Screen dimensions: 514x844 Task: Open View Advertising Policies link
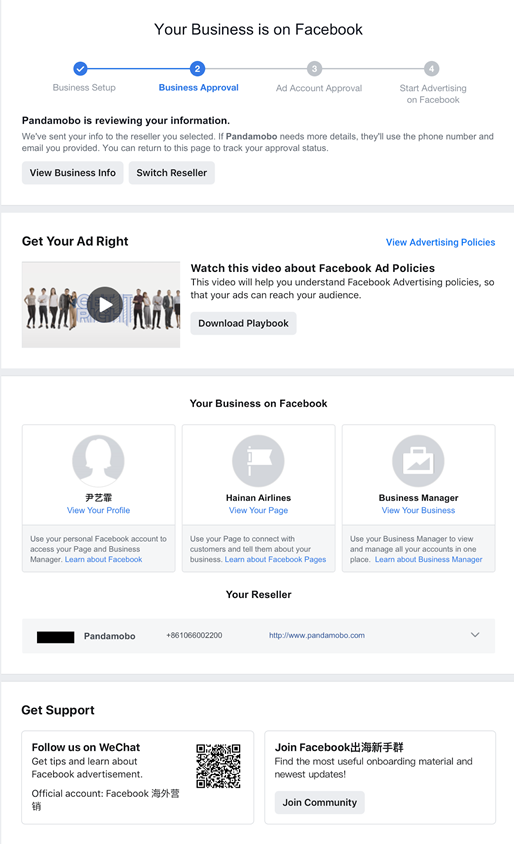[440, 242]
